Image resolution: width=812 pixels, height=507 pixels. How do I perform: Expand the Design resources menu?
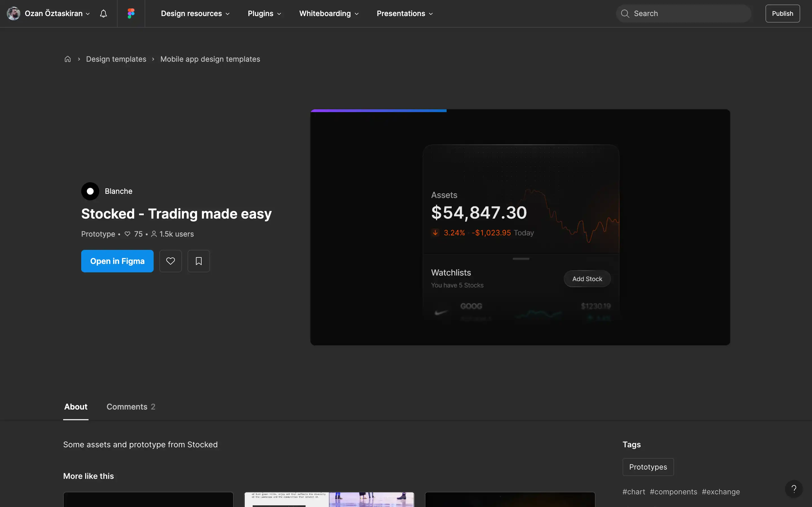pos(195,14)
